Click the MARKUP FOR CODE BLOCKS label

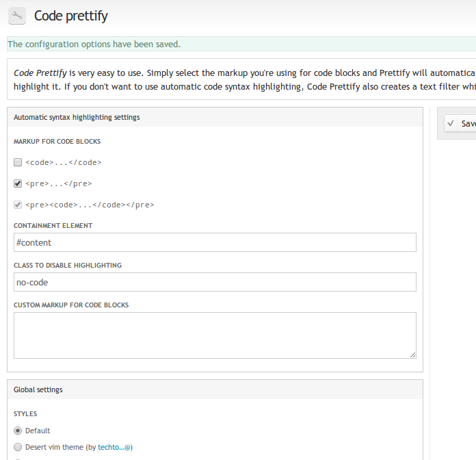tap(57, 142)
